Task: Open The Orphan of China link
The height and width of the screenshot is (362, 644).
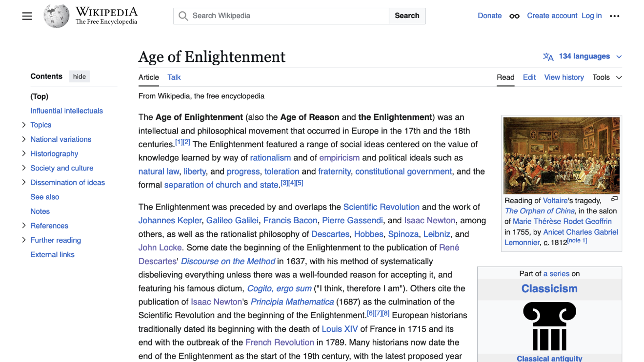Action: (540, 211)
